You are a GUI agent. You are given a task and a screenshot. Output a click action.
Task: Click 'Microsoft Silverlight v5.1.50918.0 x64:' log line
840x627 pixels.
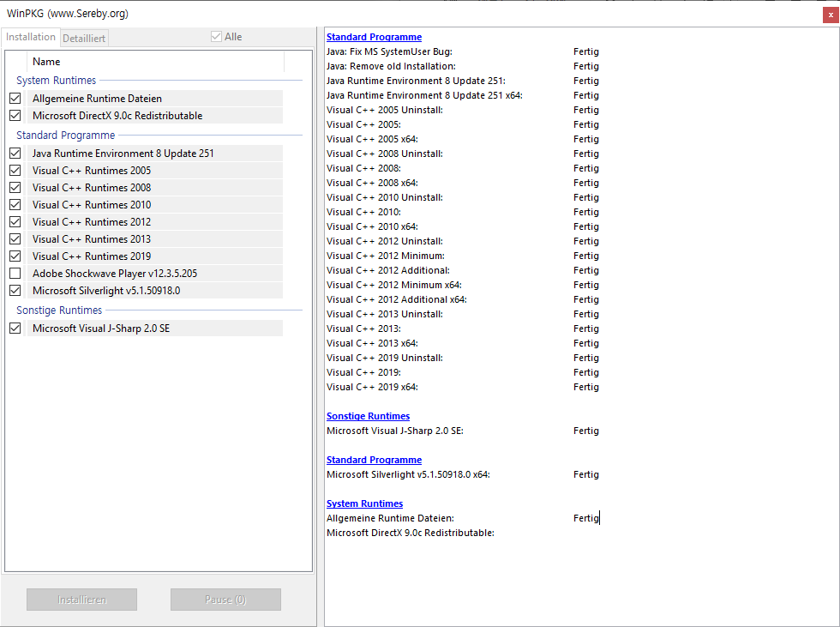point(408,474)
